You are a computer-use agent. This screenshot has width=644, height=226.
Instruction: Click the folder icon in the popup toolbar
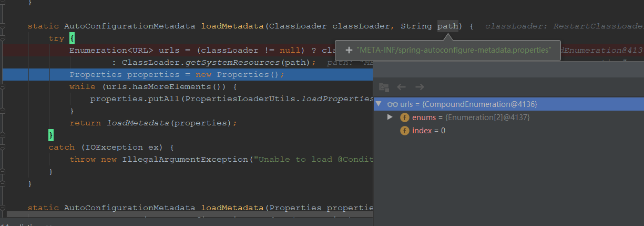point(384,87)
